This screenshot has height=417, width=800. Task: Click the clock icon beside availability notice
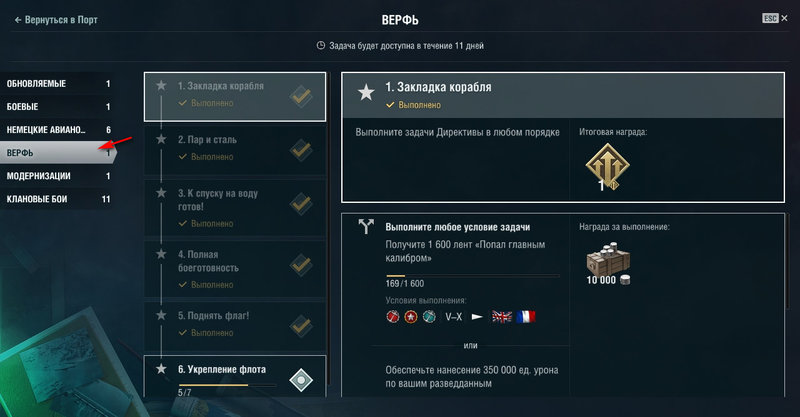point(320,46)
